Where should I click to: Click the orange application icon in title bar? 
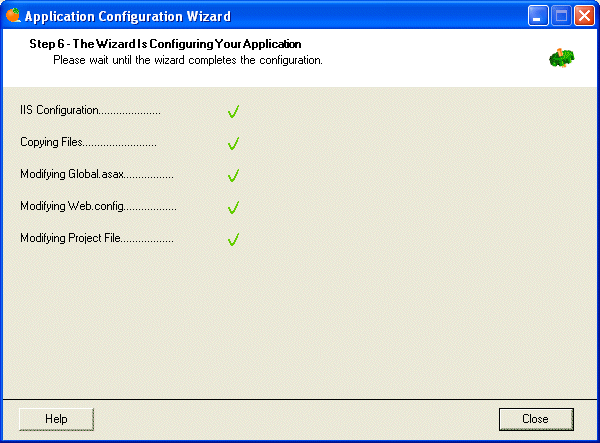(13, 16)
